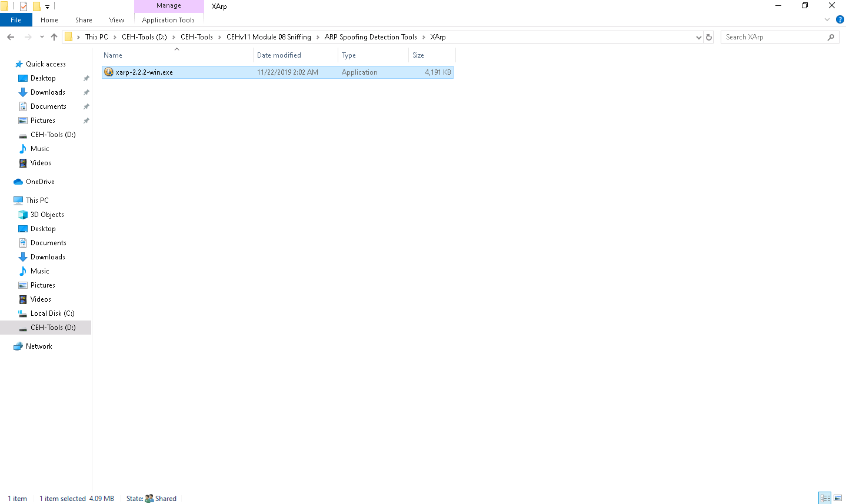Open Pictures under This PC

43,285
